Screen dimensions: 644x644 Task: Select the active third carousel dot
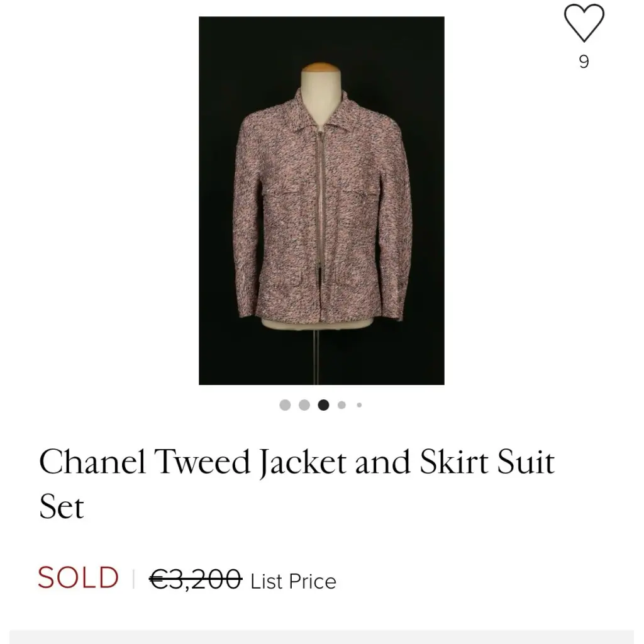point(324,405)
